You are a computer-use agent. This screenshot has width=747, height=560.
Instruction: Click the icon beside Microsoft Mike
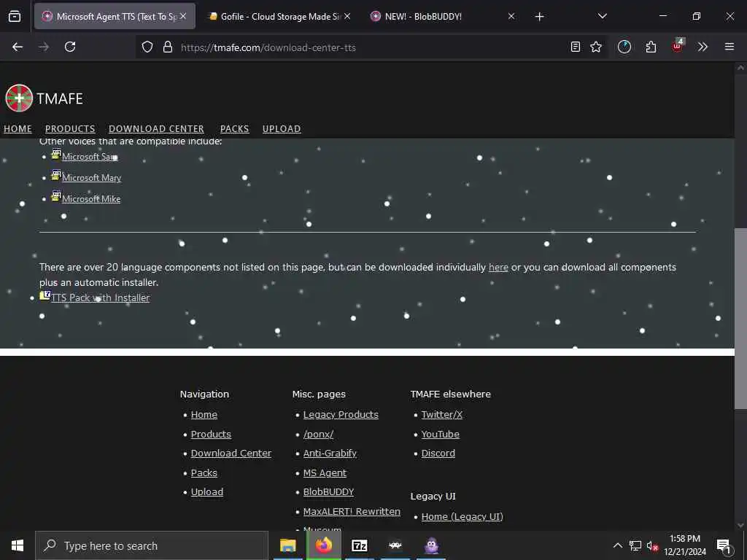click(56, 195)
